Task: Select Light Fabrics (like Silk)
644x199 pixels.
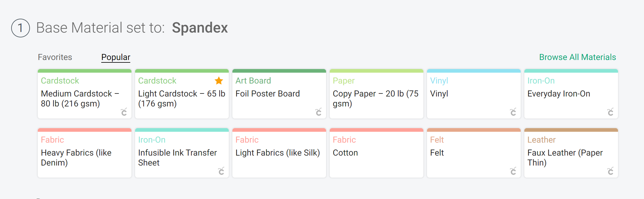Action: click(279, 153)
